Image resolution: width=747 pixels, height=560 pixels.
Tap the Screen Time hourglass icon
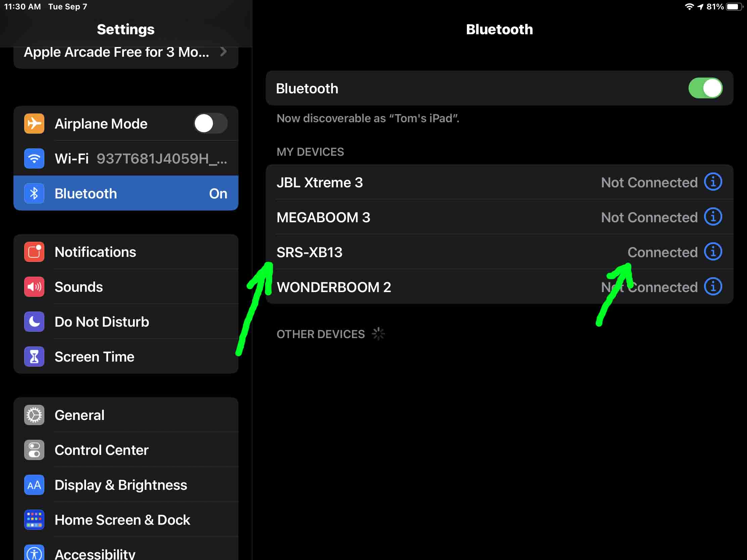point(34,357)
